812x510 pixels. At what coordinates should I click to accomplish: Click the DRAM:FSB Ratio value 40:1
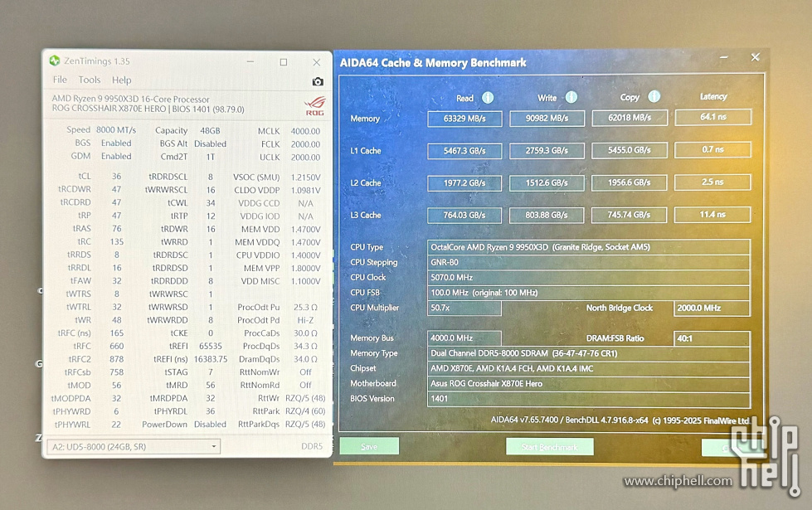(712, 338)
